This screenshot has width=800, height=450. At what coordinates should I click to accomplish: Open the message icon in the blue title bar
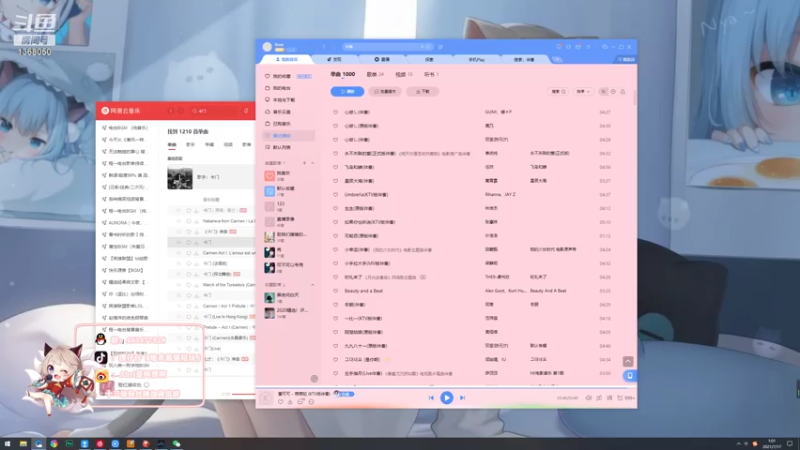coord(559,46)
